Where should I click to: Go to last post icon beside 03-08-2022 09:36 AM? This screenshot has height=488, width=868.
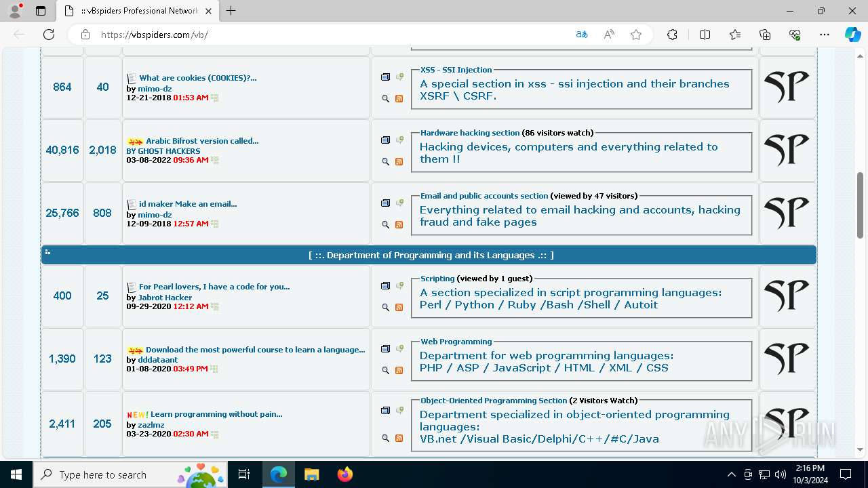pos(214,161)
